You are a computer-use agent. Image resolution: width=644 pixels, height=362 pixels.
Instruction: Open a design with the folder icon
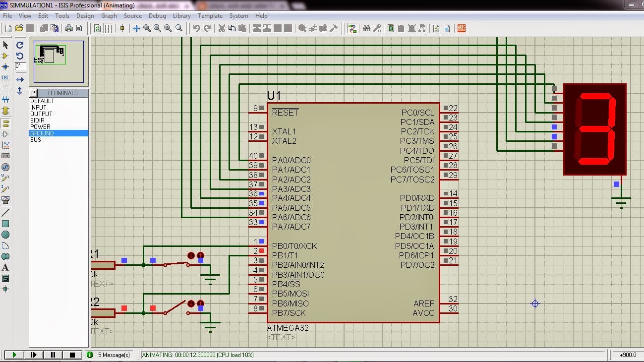tap(19, 28)
